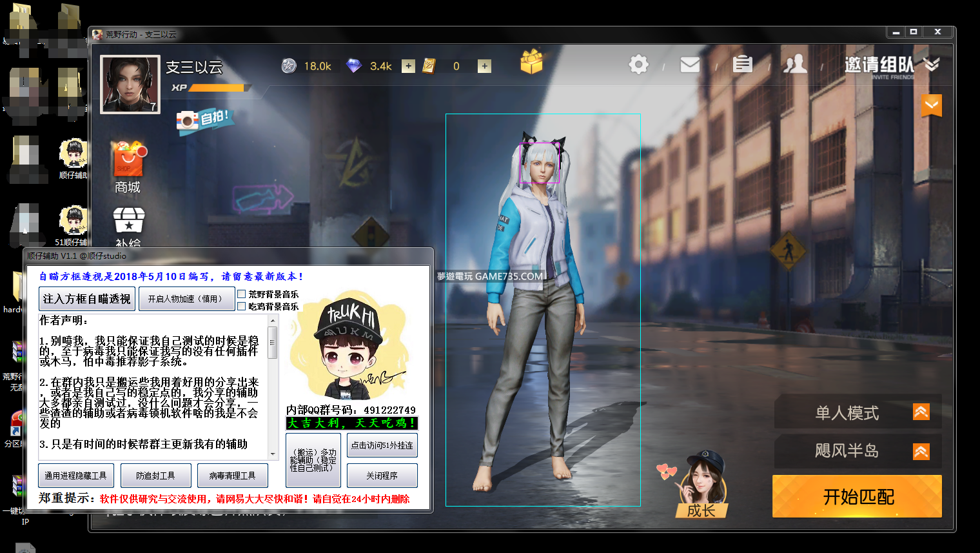Click the 作者声明 heading in the text box
The height and width of the screenshot is (553, 980).
(64, 320)
